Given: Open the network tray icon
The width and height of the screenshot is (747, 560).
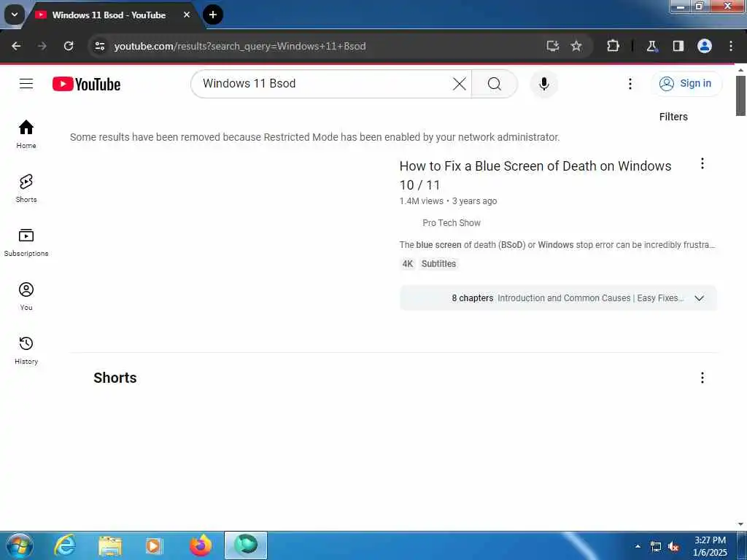Looking at the screenshot, I should click(x=656, y=547).
